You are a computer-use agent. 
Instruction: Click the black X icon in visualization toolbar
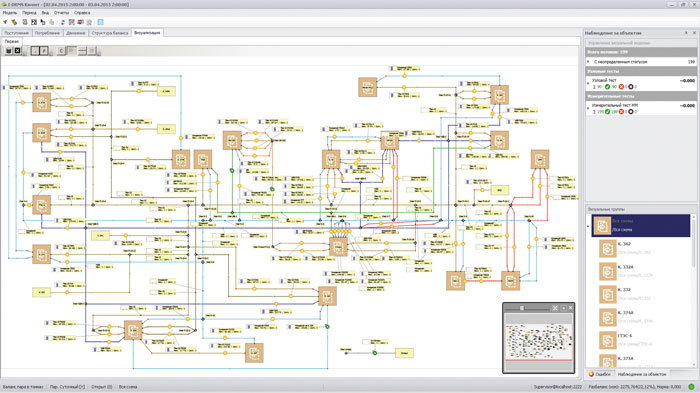click(x=17, y=51)
